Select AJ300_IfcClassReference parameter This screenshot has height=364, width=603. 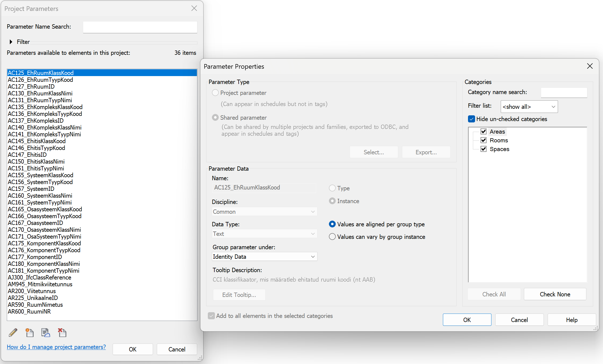[x=102, y=277]
